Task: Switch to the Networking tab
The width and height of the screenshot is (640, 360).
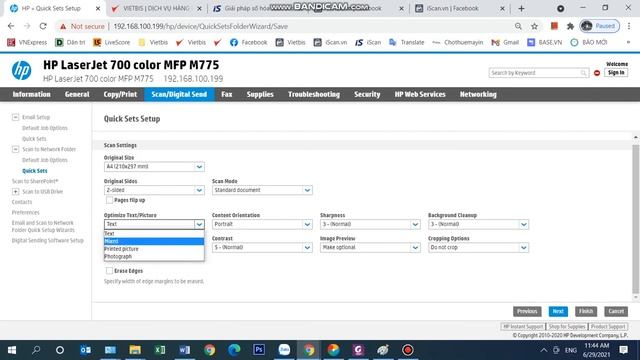Action: click(478, 94)
